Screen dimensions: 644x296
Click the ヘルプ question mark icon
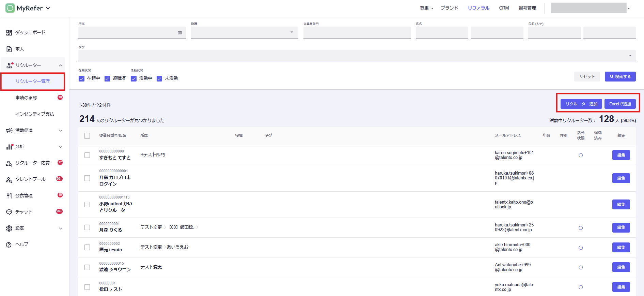[x=9, y=245]
